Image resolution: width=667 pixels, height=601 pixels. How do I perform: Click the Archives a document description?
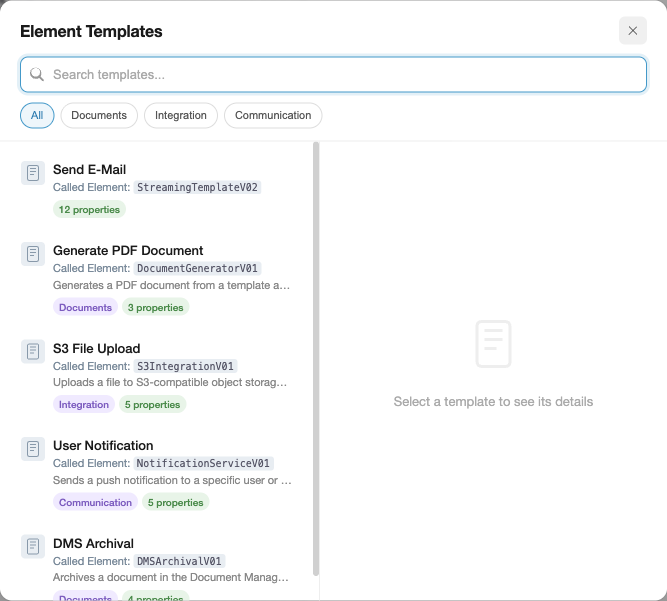[171, 577]
